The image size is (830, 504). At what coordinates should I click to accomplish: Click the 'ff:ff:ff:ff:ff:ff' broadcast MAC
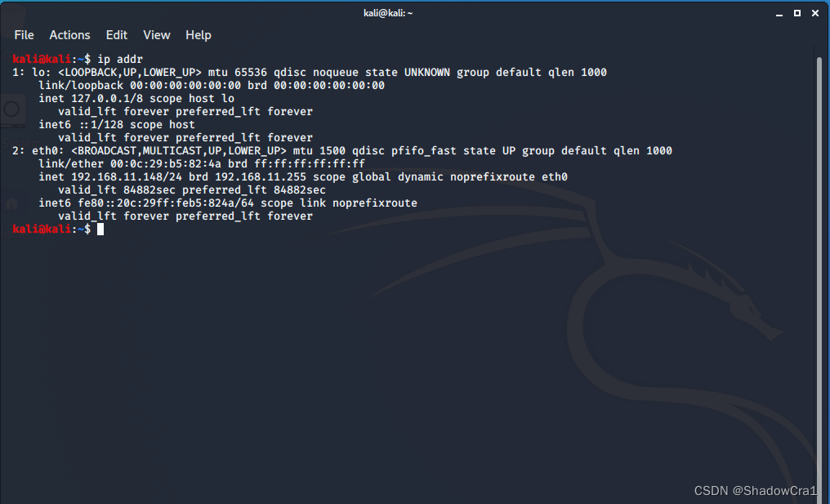click(310, 163)
